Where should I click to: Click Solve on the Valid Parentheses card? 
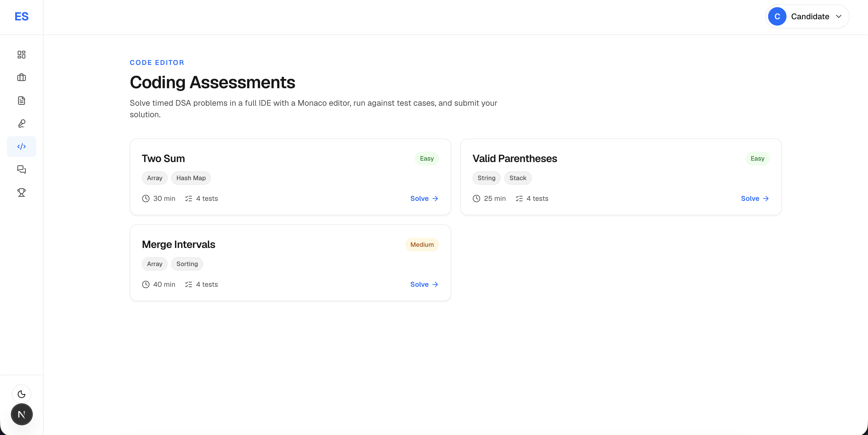(x=755, y=199)
